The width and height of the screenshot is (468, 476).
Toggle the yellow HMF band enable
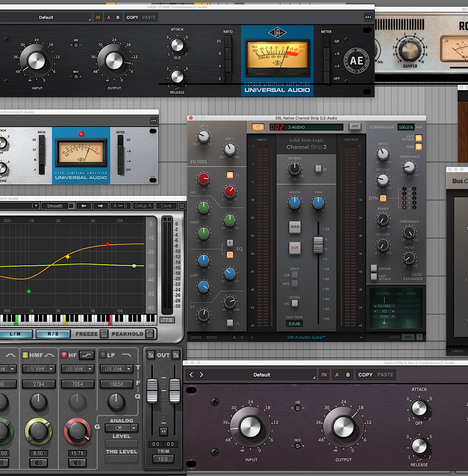click(25, 355)
